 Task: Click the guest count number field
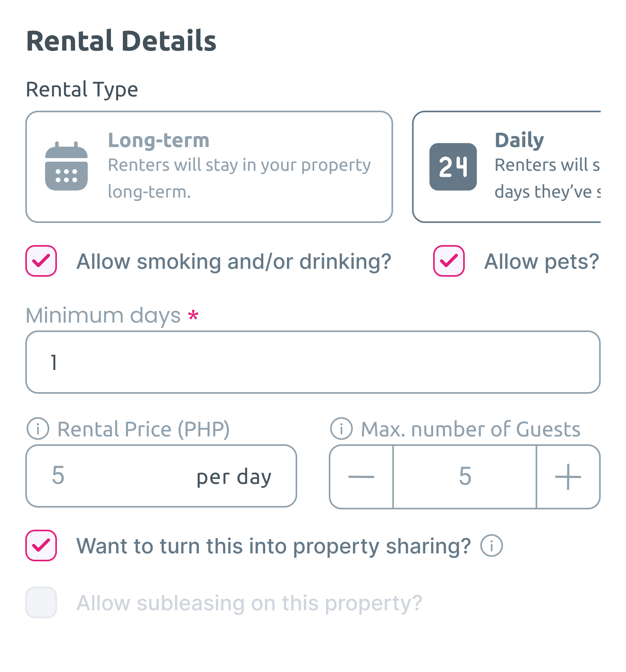pyautogui.click(x=465, y=477)
